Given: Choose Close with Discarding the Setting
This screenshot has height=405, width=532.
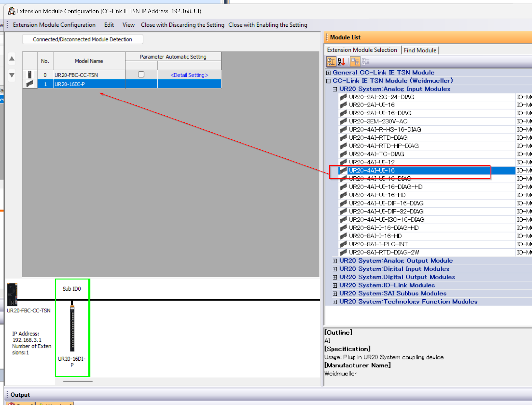Looking at the screenshot, I should click(x=183, y=25).
